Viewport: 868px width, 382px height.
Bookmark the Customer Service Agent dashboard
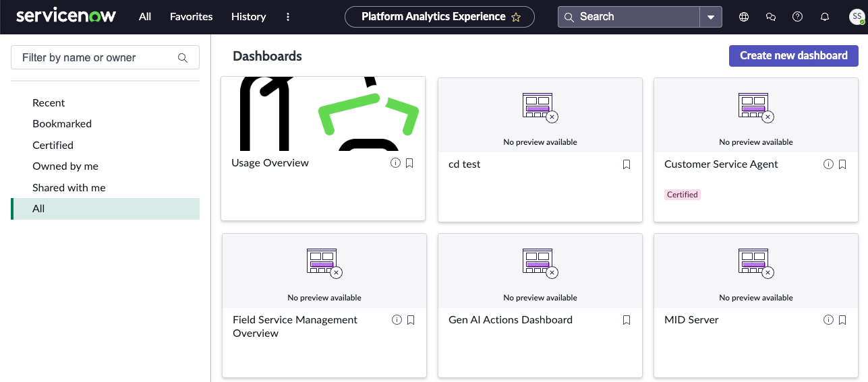point(842,164)
